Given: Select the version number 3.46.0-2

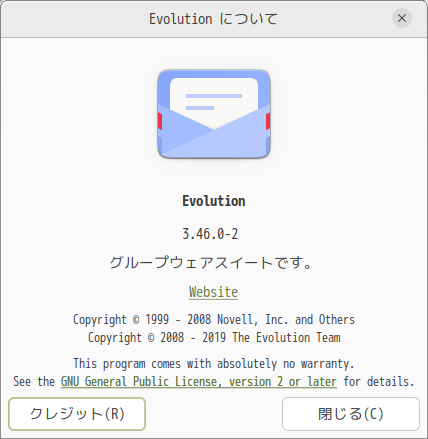Looking at the screenshot, I should tap(210, 234).
